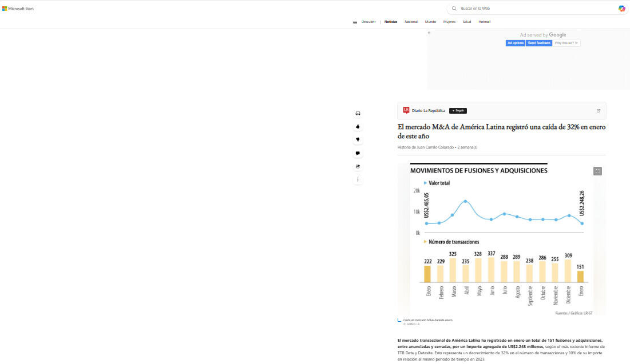The height and width of the screenshot is (364, 630).
Task: Share the article via share icon
Action: (x=358, y=166)
